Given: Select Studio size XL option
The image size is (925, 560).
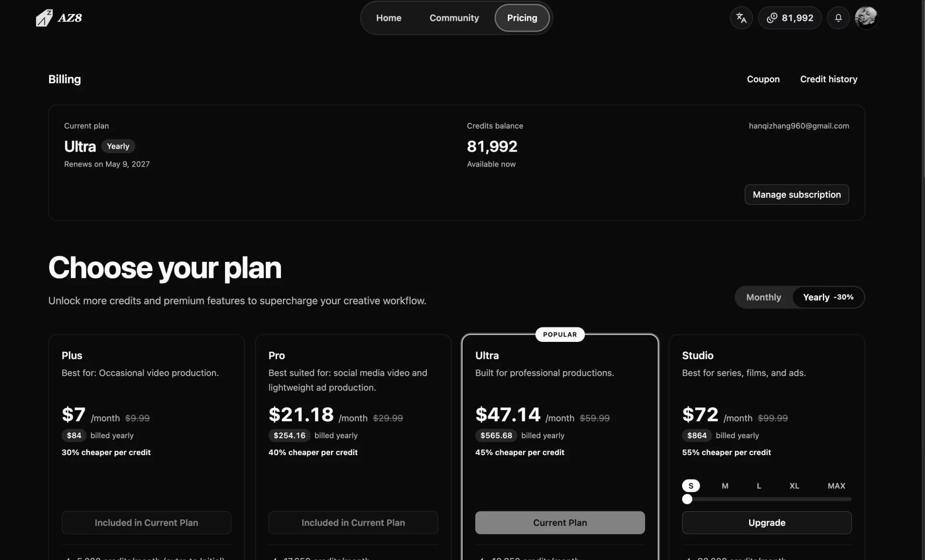Looking at the screenshot, I should pos(794,486).
